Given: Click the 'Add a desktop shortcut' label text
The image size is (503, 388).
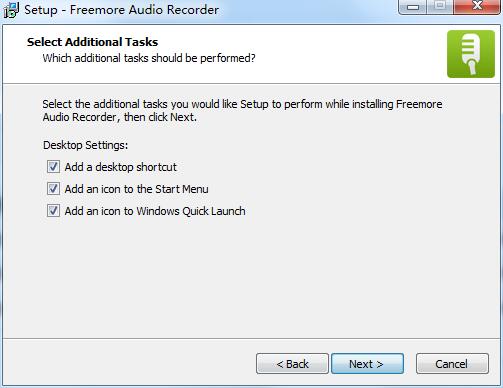Looking at the screenshot, I should pos(121,167).
